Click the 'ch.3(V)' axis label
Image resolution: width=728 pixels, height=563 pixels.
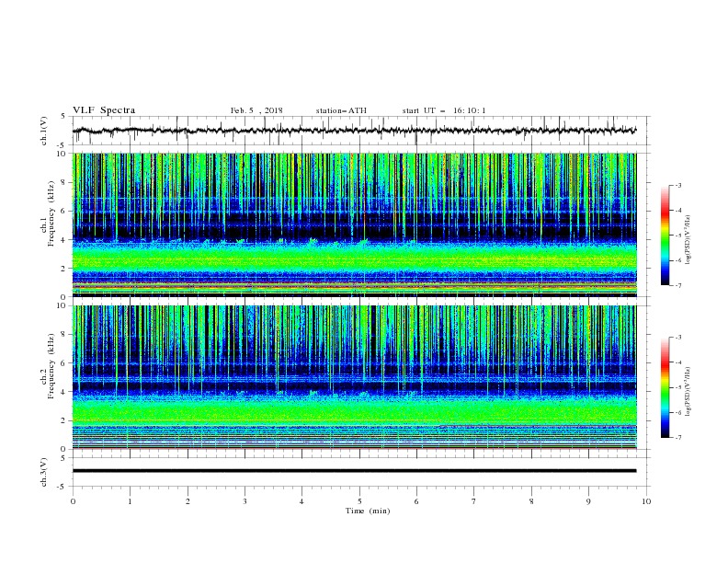[x=44, y=472]
